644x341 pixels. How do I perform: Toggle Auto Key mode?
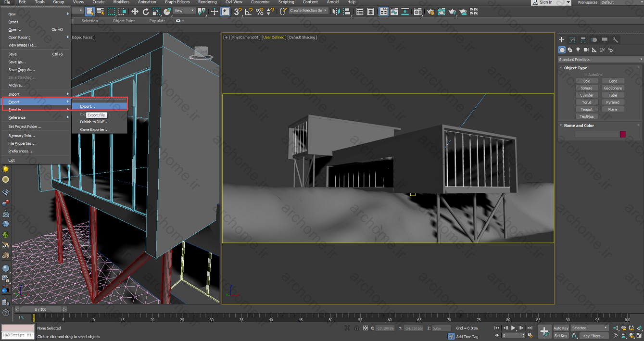tap(561, 328)
